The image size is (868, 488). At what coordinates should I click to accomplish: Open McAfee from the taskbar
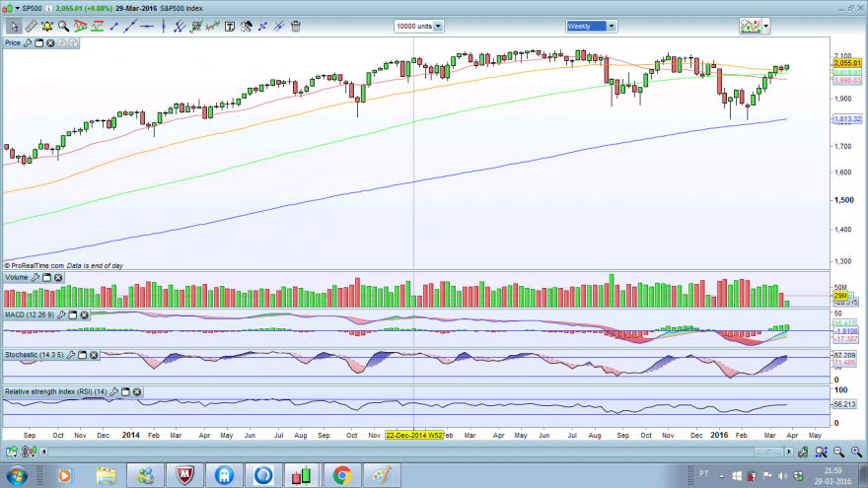184,475
